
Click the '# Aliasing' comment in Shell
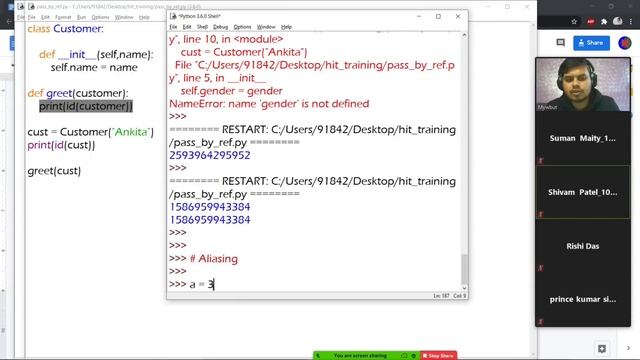tap(213, 259)
